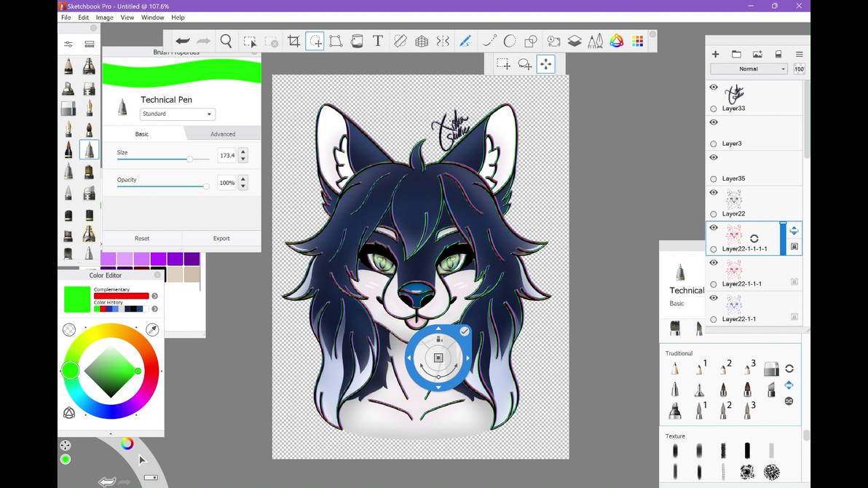Click the Reset button in Brush Properties
Image resolution: width=868 pixels, height=488 pixels.
click(142, 238)
